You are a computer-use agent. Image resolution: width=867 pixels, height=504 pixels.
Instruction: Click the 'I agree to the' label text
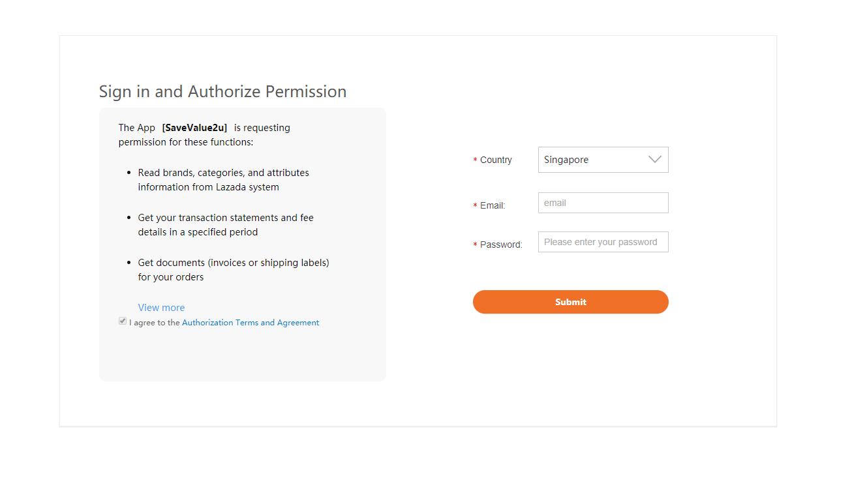[155, 323]
